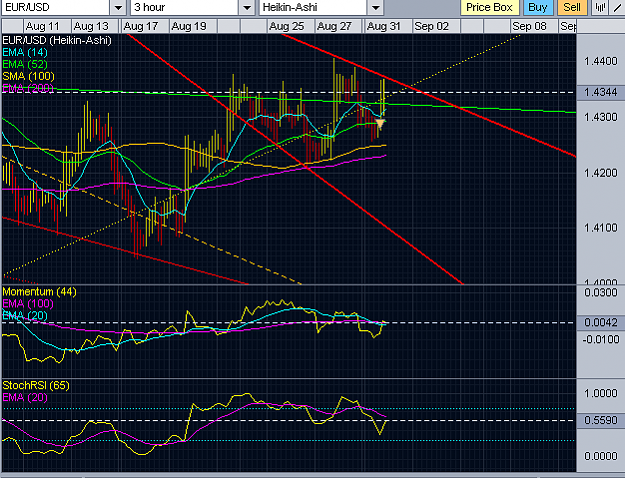
Task: Click the 0.0042 momentum value marker
Action: [x=600, y=322]
